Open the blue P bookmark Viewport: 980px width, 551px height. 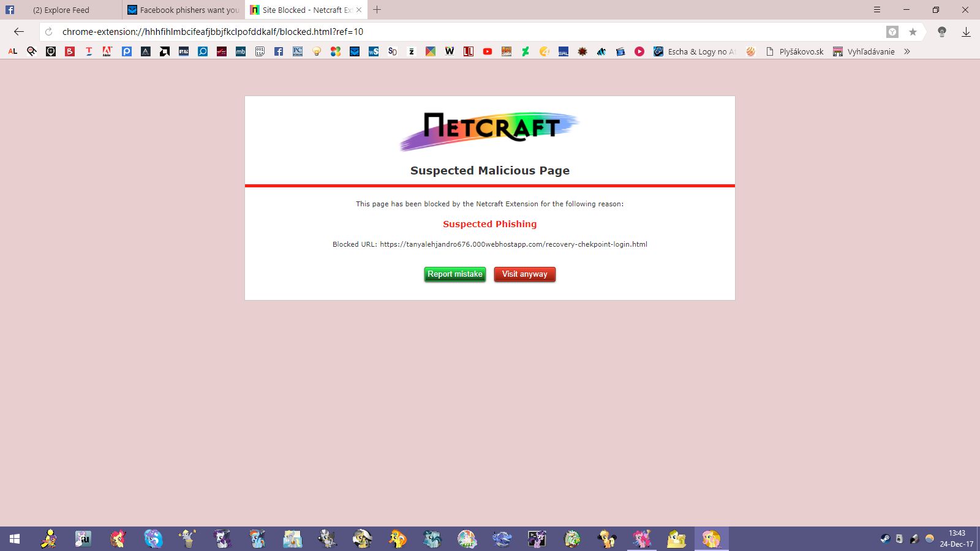coord(127,51)
